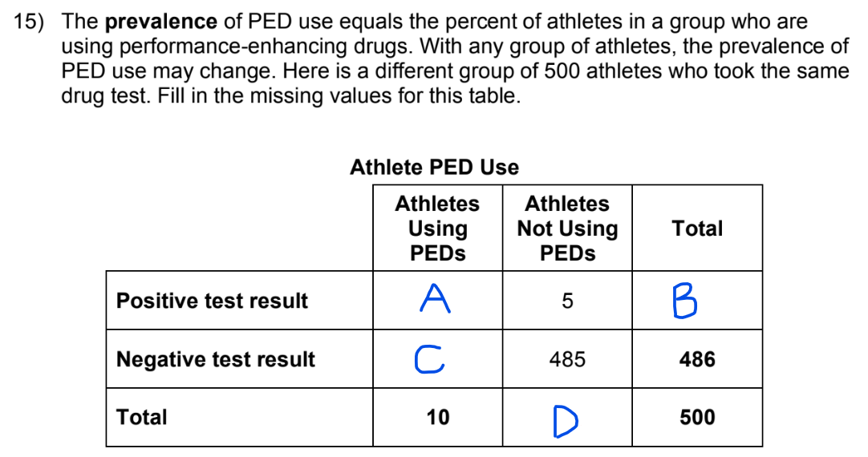Click the "Athlete PED Use" table title

pyautogui.click(x=434, y=168)
